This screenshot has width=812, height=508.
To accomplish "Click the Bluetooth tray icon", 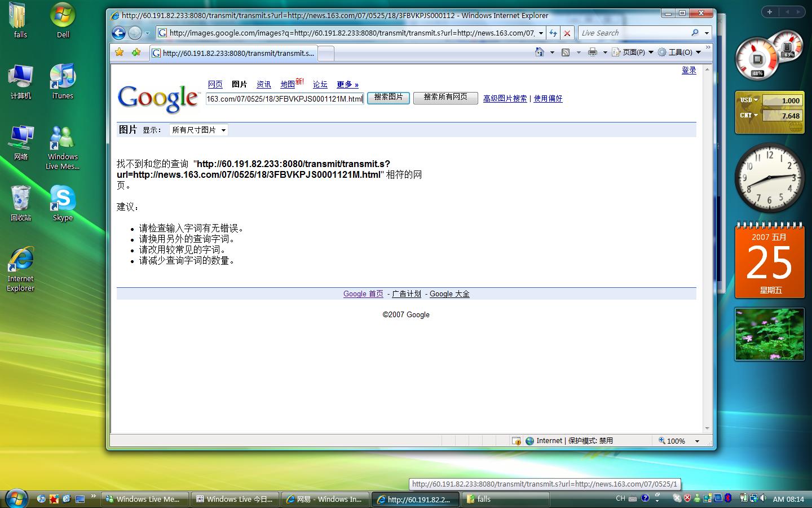I will pyautogui.click(x=728, y=498).
